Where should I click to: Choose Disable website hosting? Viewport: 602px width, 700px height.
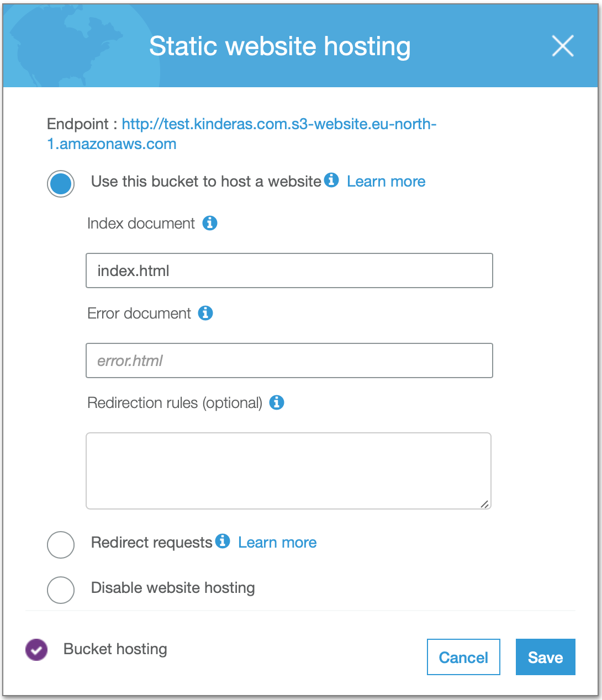coord(61,590)
